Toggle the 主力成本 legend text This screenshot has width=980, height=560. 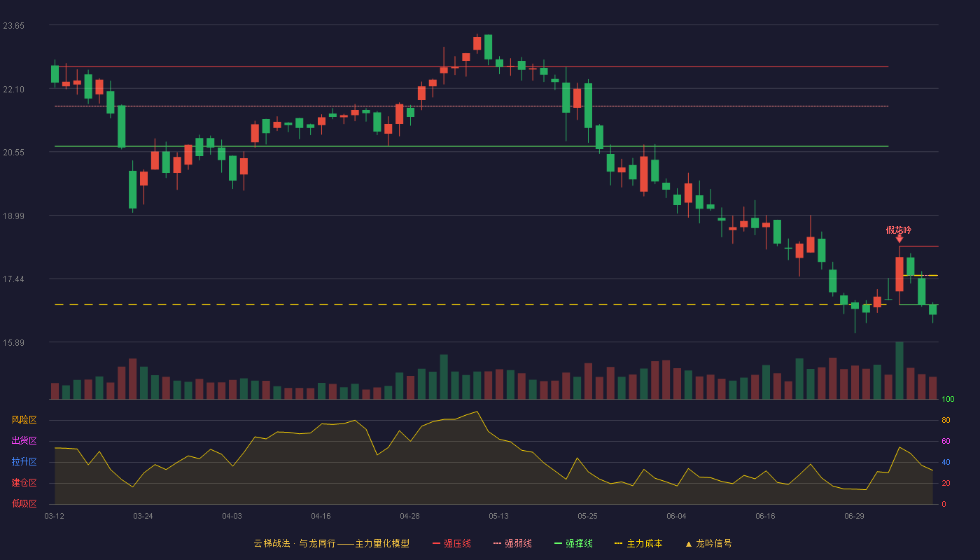coord(644,544)
